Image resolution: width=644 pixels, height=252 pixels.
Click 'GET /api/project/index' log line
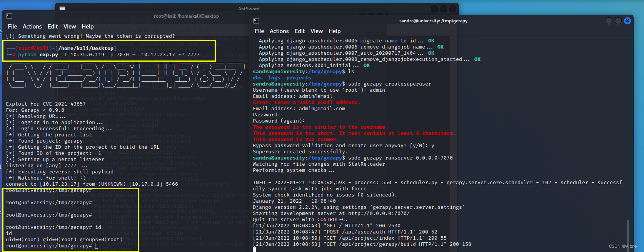pos(350,238)
